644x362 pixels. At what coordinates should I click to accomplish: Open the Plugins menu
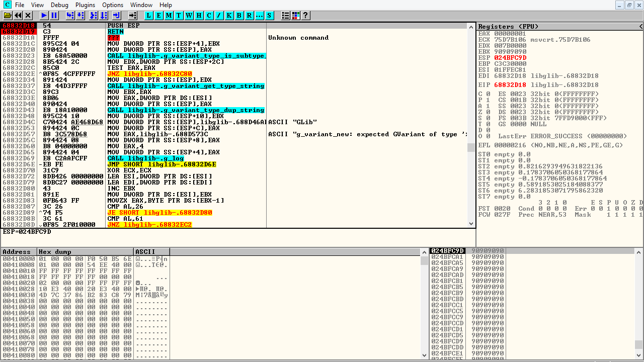pos(85,5)
